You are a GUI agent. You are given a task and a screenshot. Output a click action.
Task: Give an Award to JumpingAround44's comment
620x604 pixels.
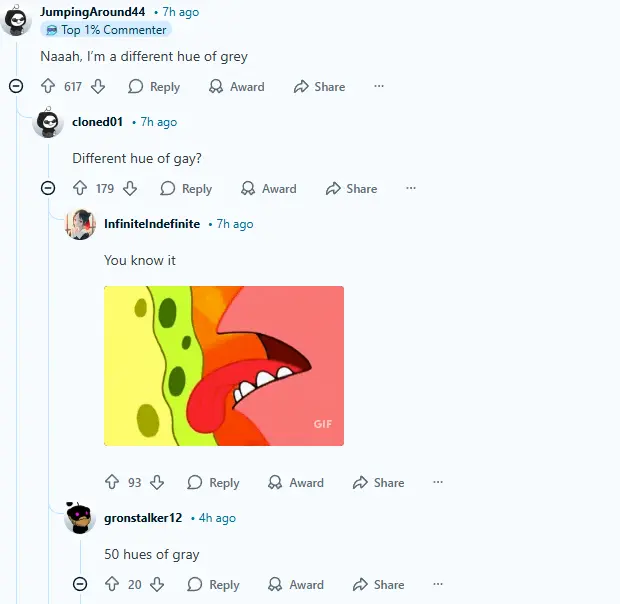tap(236, 87)
